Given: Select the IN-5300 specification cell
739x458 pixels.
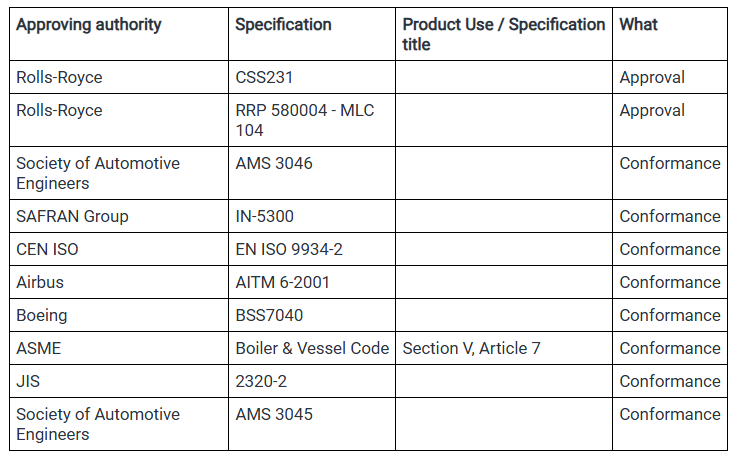Looking at the screenshot, I should click(x=265, y=216).
